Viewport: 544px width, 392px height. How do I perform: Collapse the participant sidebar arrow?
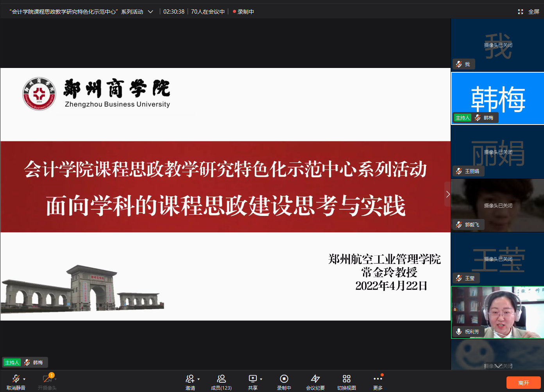[x=448, y=194]
